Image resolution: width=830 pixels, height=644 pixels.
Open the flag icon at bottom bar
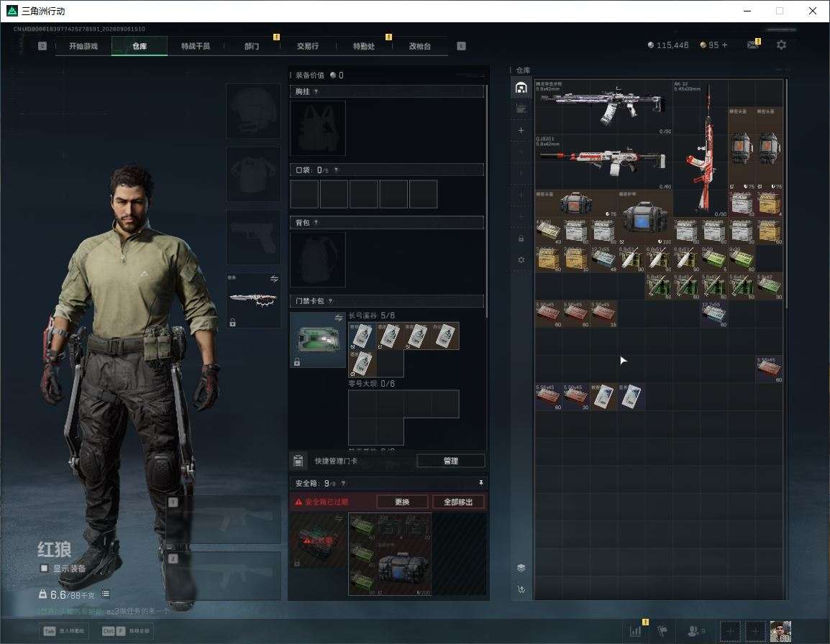tap(662, 631)
